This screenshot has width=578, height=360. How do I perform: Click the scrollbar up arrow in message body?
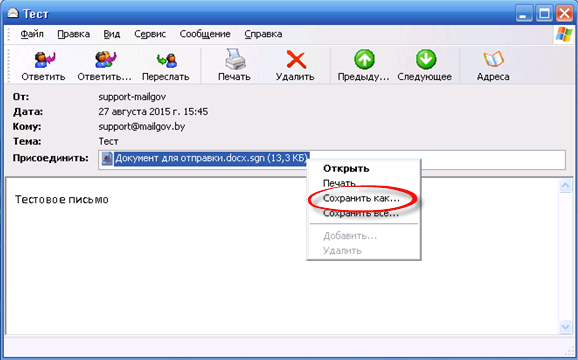pos(565,185)
